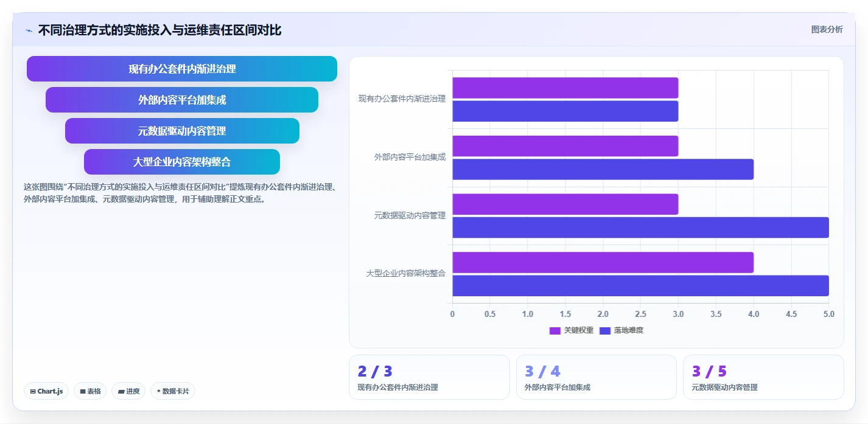
Task: Select the 现有办公套件内渐进治理 funnel bar
Action: (182, 69)
